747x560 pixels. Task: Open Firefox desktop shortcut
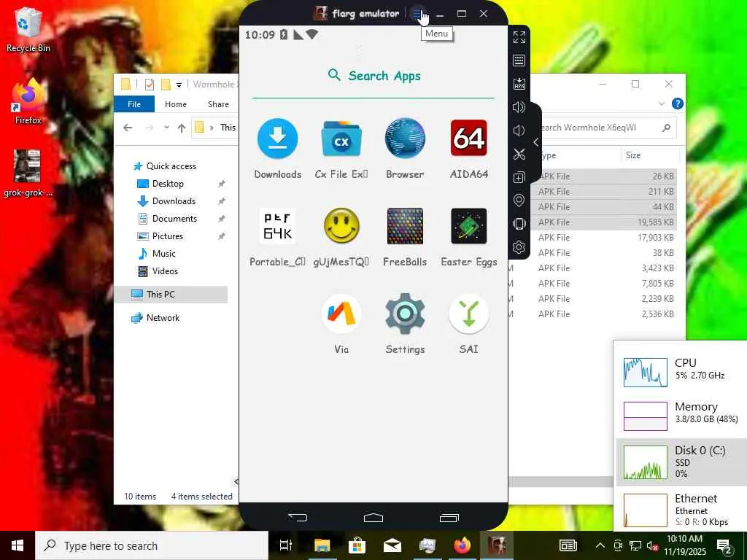pyautogui.click(x=28, y=101)
